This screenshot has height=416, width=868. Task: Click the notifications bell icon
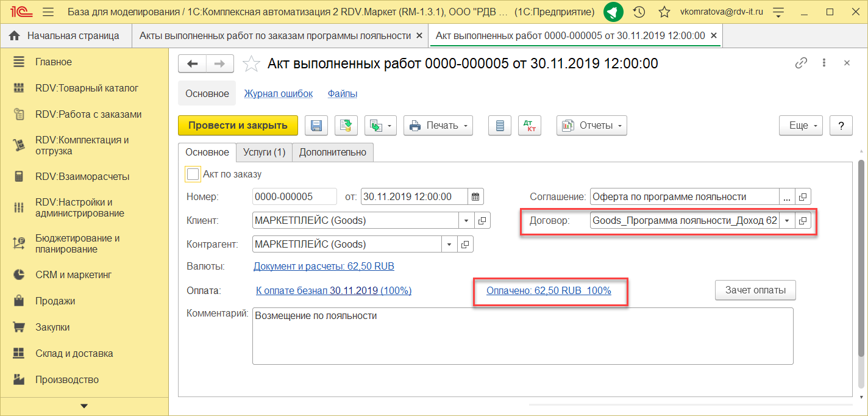point(613,12)
